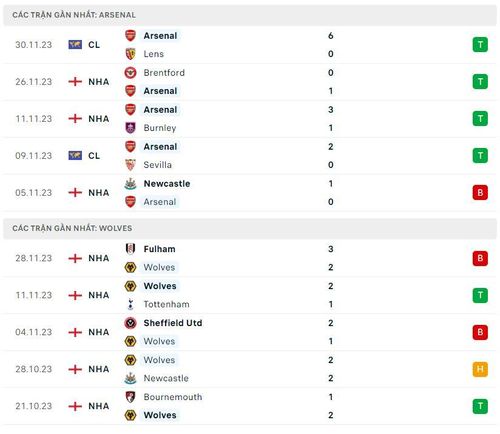500x434 pixels.
Task: Click the Sevilla club crest icon
Action: point(130,165)
